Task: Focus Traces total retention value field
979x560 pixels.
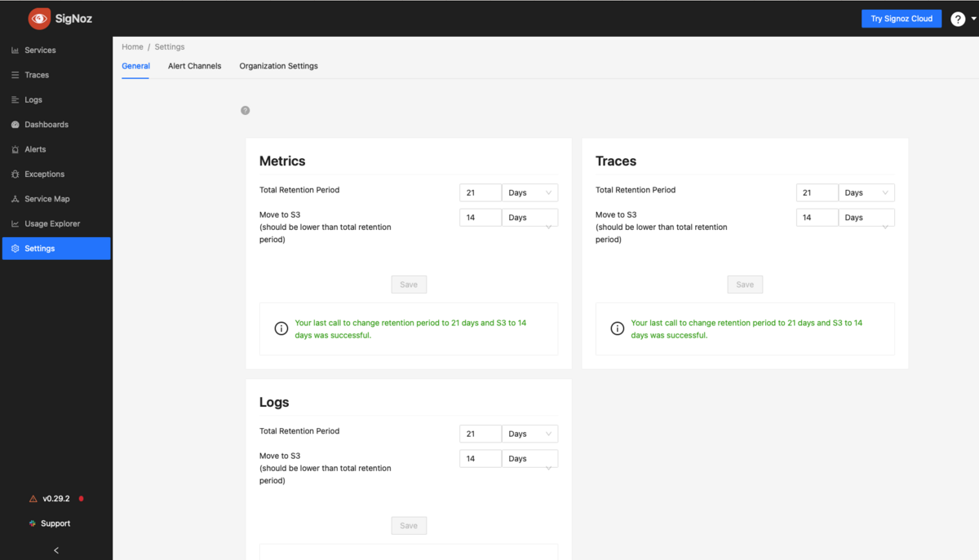Action: pos(817,193)
